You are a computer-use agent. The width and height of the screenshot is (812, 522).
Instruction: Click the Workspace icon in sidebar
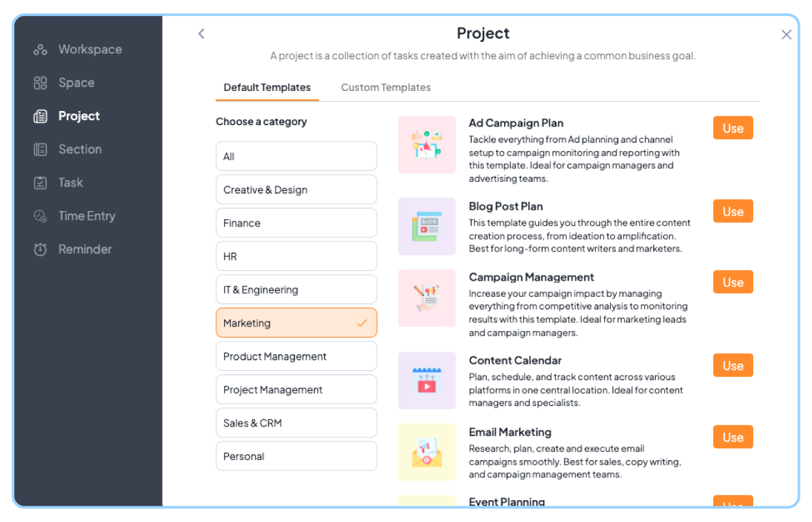tap(40, 50)
